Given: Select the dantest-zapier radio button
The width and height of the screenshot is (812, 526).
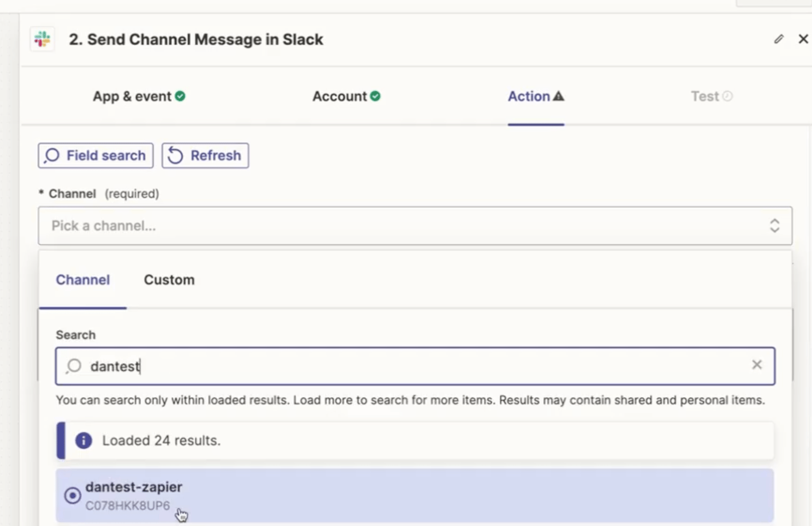Looking at the screenshot, I should (x=73, y=495).
